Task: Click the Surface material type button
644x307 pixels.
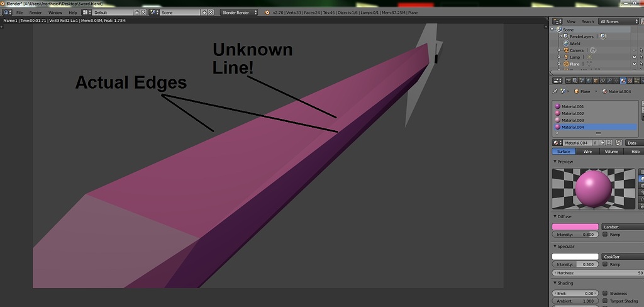Action: pyautogui.click(x=564, y=151)
